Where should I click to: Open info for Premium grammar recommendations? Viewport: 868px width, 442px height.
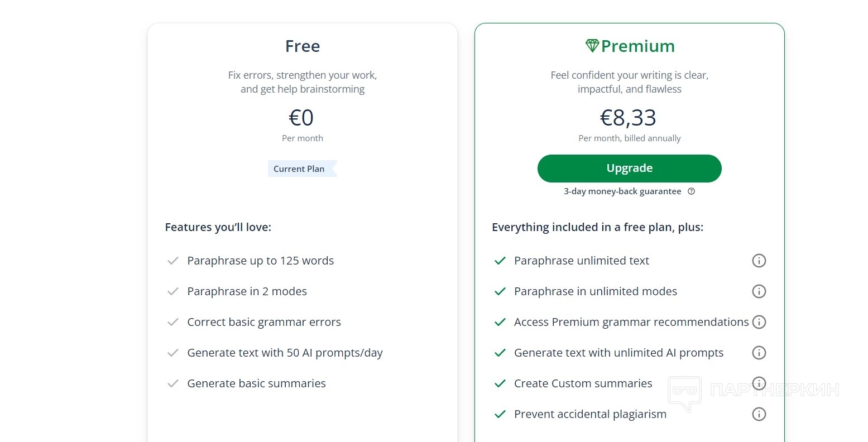[x=759, y=322]
